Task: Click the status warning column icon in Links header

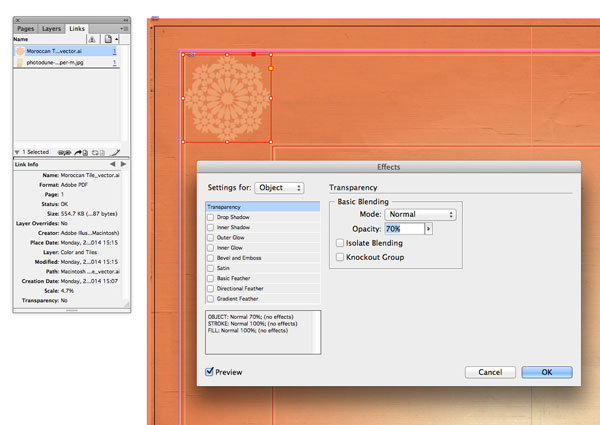Action: (x=92, y=39)
